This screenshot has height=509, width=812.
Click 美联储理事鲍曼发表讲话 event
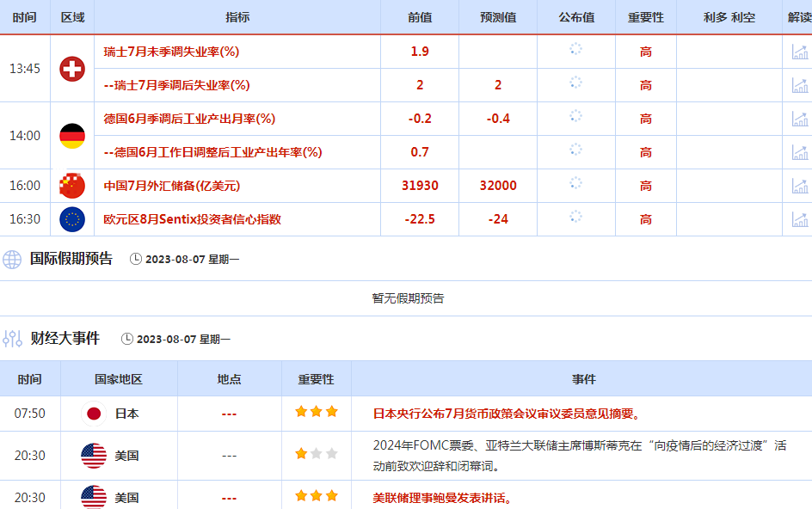click(x=442, y=498)
